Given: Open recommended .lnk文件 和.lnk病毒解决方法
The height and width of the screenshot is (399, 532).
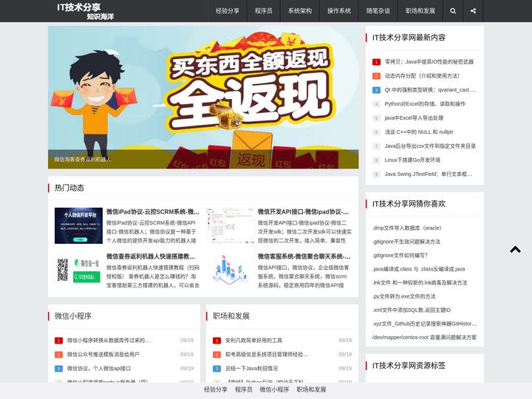Looking at the screenshot, I should click(x=420, y=282).
